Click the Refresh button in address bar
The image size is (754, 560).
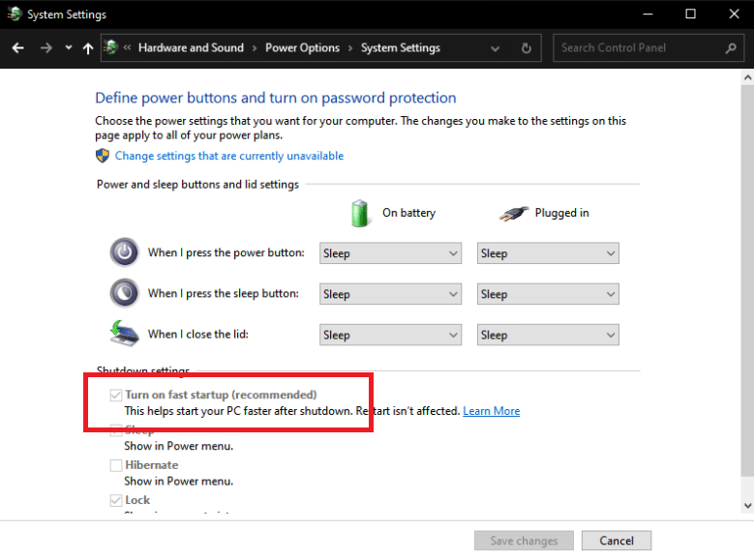coord(527,47)
